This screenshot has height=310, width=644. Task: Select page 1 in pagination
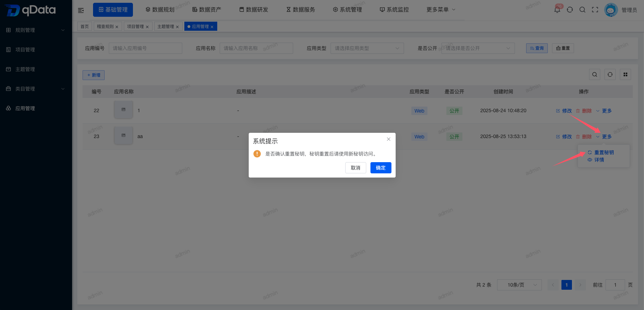click(x=567, y=285)
